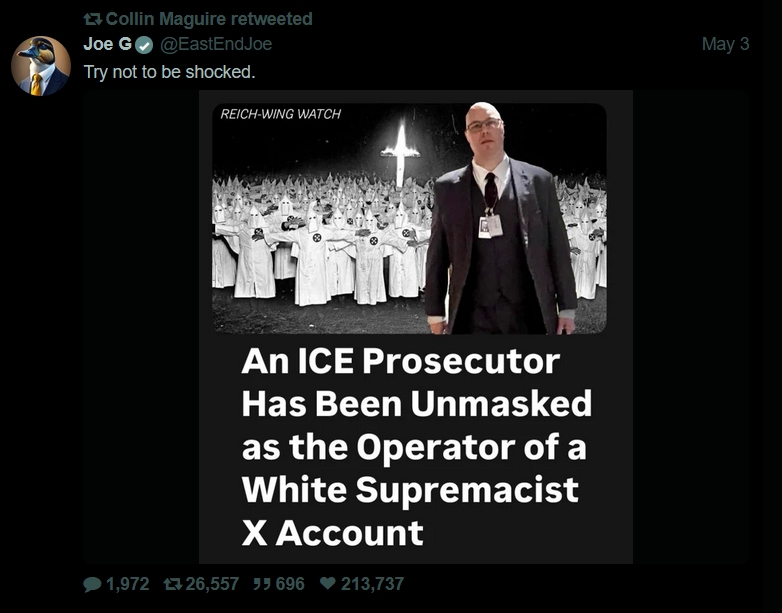The image size is (782, 613).
Task: Click the man in the suit in the image
Action: (499, 219)
